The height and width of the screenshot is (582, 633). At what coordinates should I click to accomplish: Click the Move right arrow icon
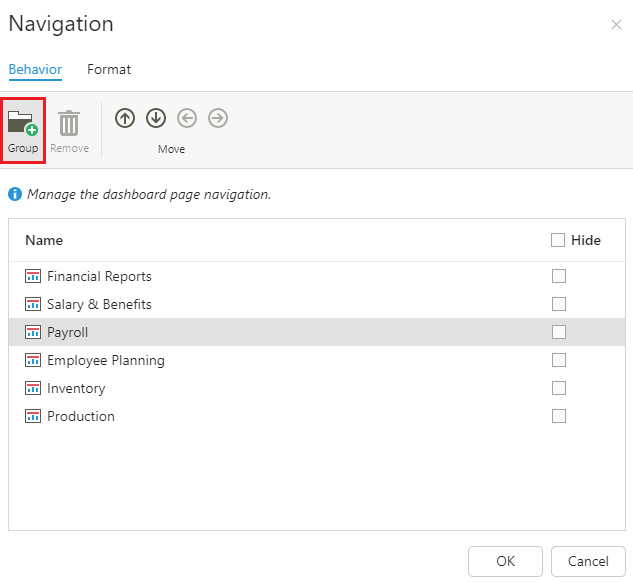click(218, 118)
